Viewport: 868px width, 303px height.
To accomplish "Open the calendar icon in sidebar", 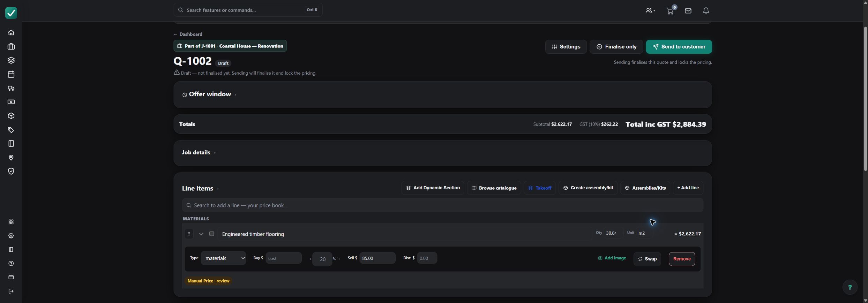I will tap(11, 74).
